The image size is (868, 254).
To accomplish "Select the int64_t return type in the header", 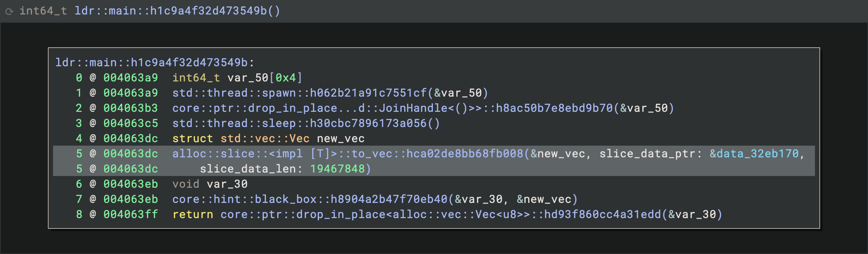I will (43, 11).
